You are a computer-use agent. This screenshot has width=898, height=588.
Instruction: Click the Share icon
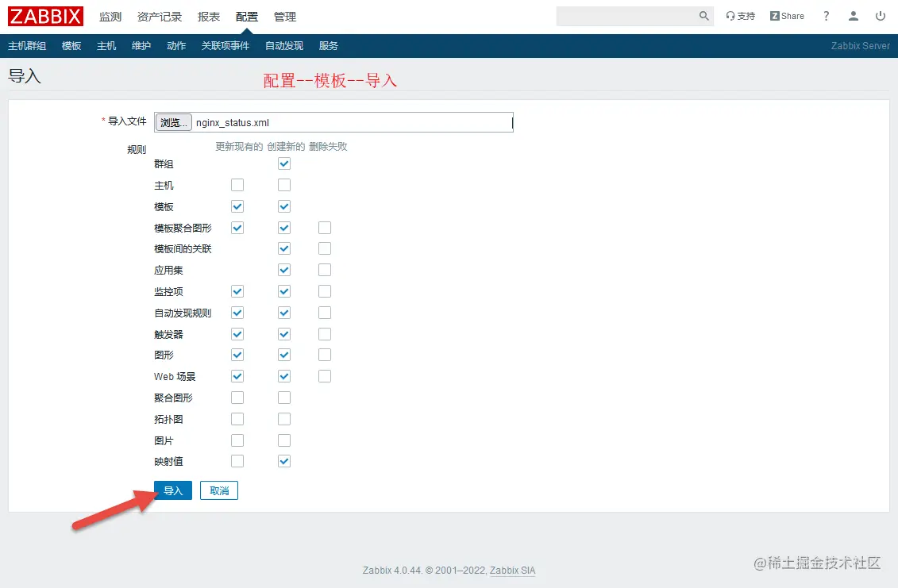coord(785,15)
